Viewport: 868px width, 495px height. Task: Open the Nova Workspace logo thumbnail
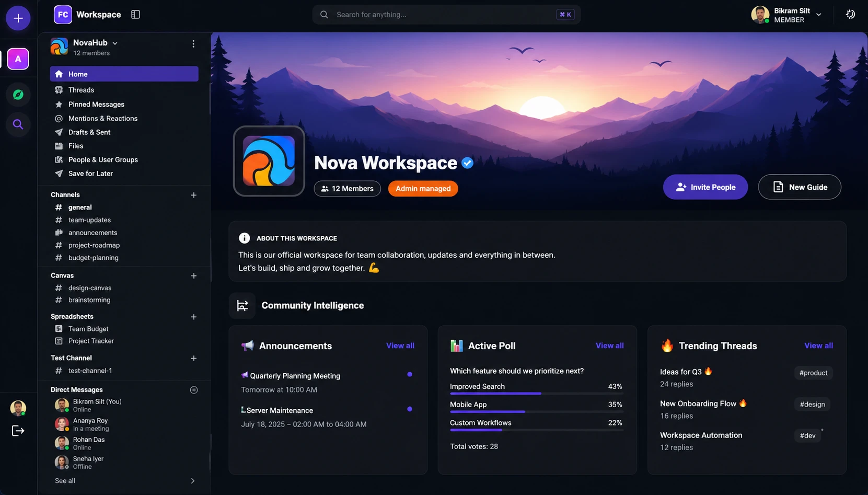(x=269, y=161)
